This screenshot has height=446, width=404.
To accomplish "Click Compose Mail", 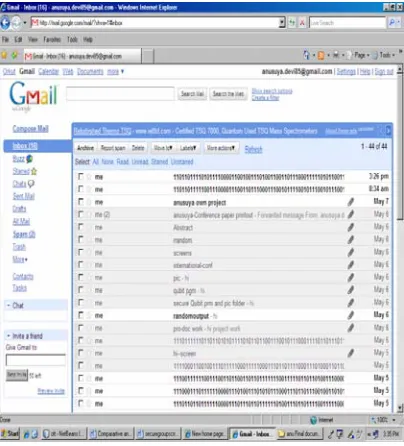I will [x=30, y=129].
